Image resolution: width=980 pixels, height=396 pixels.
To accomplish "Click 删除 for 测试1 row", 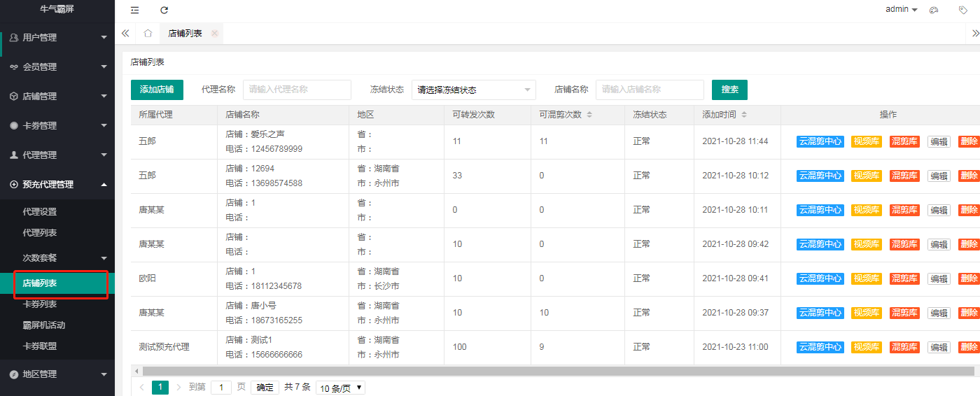I will pyautogui.click(x=969, y=347).
